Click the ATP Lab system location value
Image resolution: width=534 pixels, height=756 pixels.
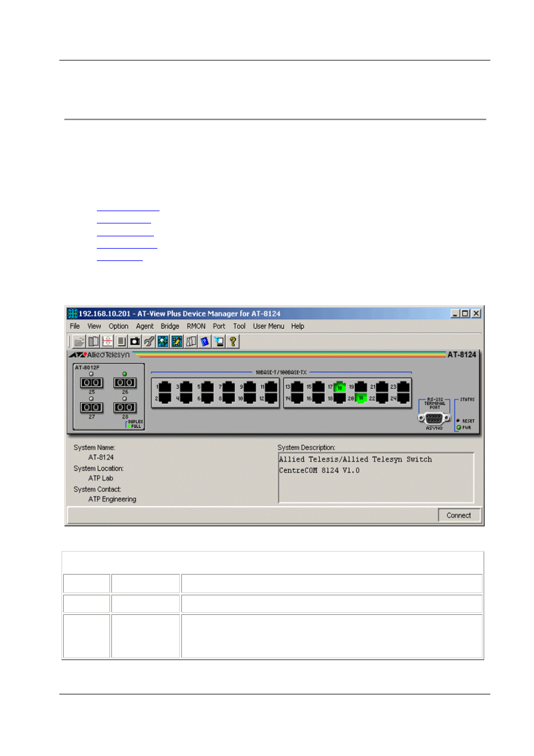pyautogui.click(x=101, y=478)
